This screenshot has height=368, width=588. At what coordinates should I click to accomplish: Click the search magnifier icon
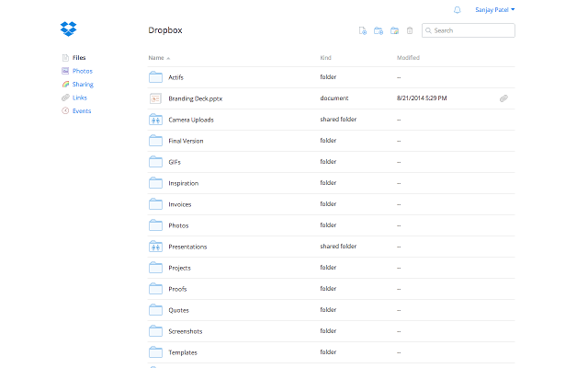tap(428, 30)
